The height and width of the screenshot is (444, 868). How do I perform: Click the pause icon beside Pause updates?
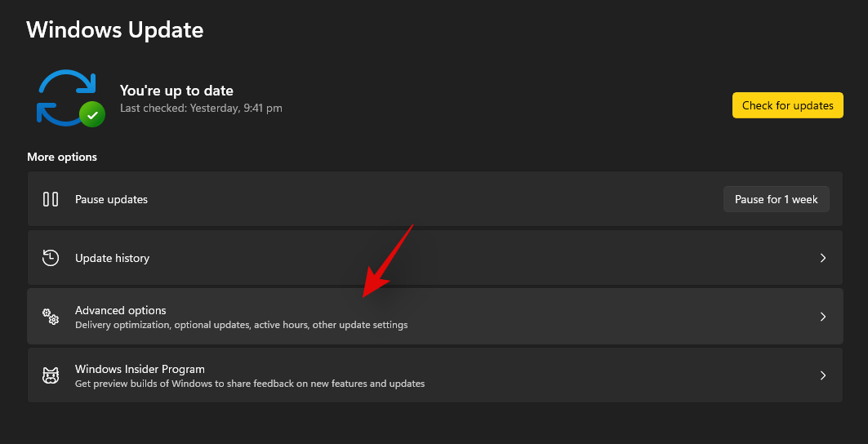pyautogui.click(x=51, y=199)
